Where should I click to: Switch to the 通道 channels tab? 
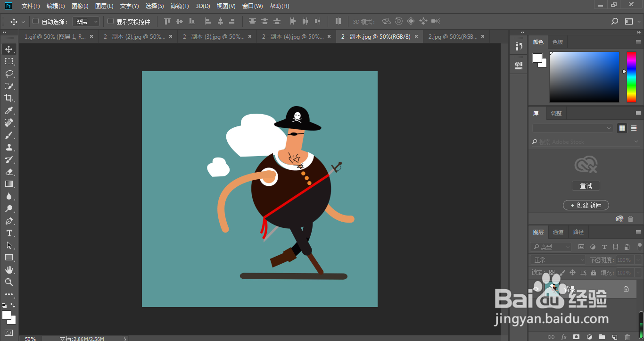click(558, 232)
